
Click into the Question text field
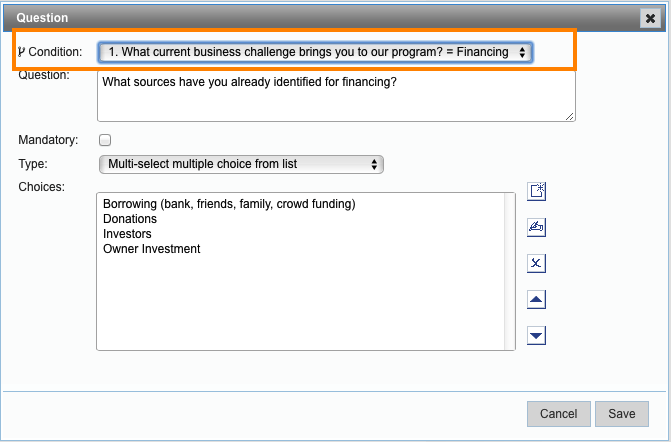click(x=335, y=95)
